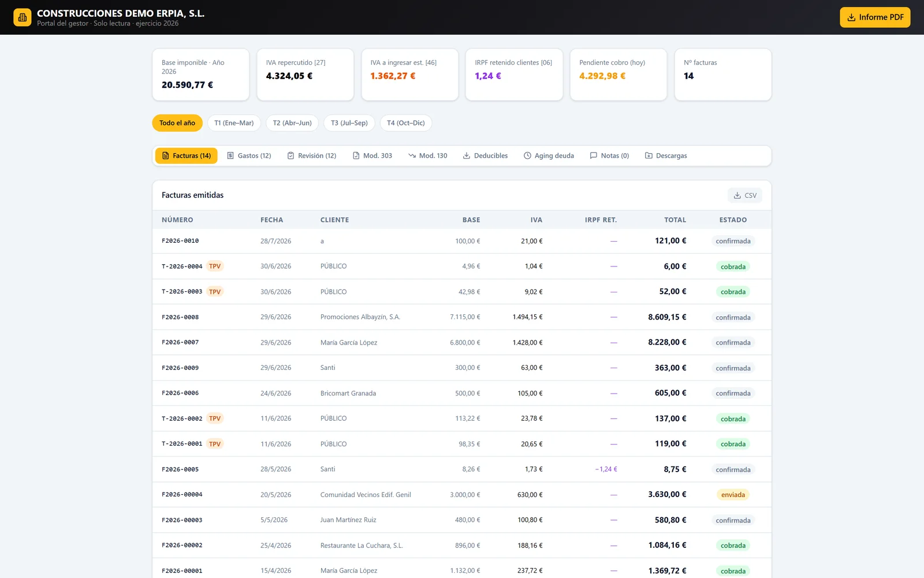Open the Descargas tab
Image resolution: width=924 pixels, height=578 pixels.
(666, 155)
